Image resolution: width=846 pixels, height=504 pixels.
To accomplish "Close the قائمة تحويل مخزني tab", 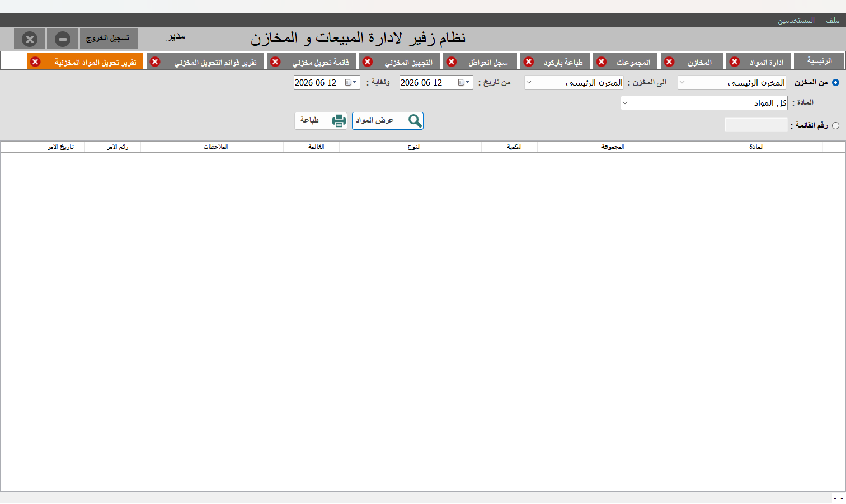I will coord(275,62).
